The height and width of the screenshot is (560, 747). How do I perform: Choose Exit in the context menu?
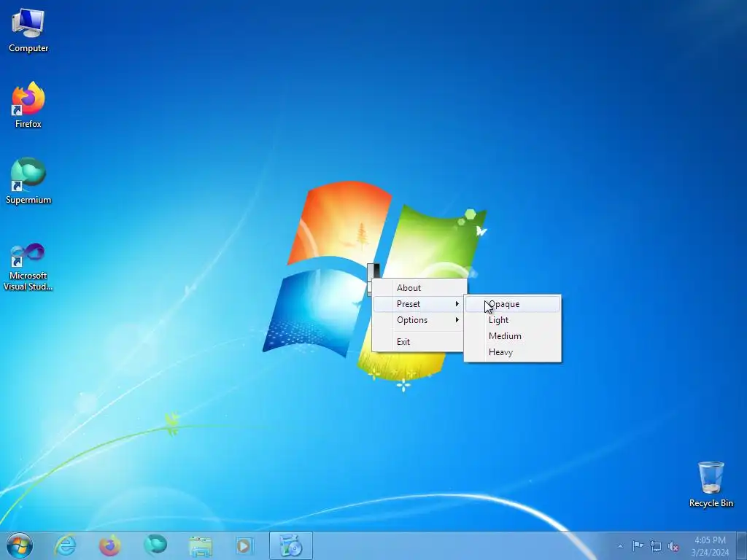pos(418,341)
